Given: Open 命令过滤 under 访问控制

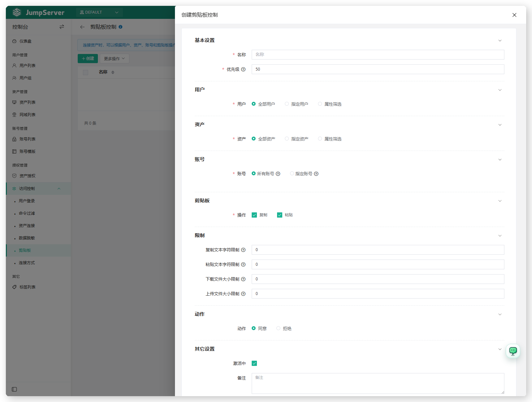Looking at the screenshot, I should click(x=38, y=213).
